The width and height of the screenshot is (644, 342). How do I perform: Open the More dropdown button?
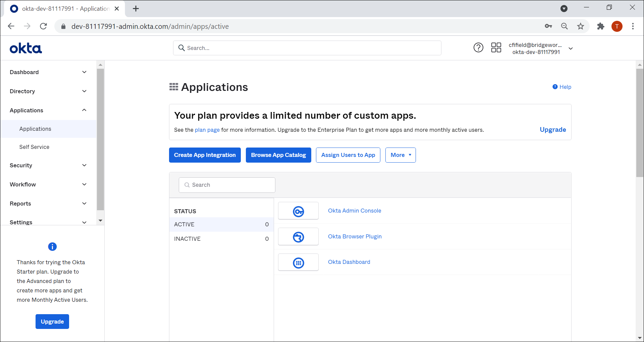click(400, 155)
